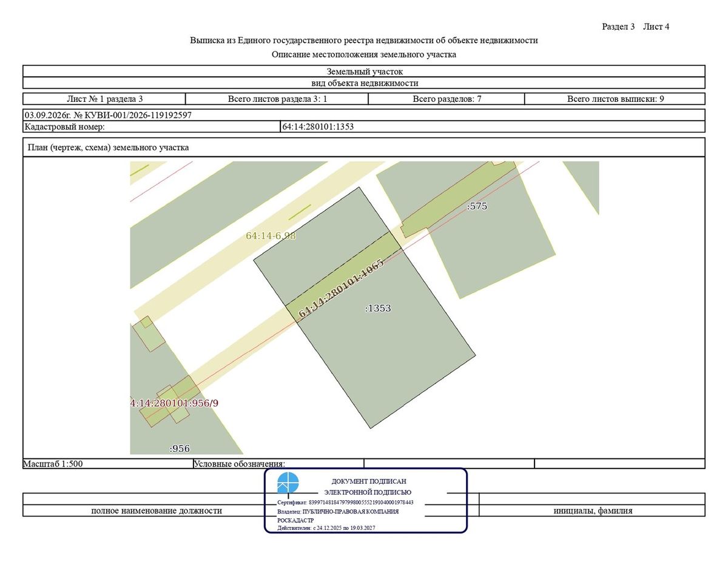The image size is (728, 562).
Task: Click the parcel label ":956" on the map
Action: 180,449
